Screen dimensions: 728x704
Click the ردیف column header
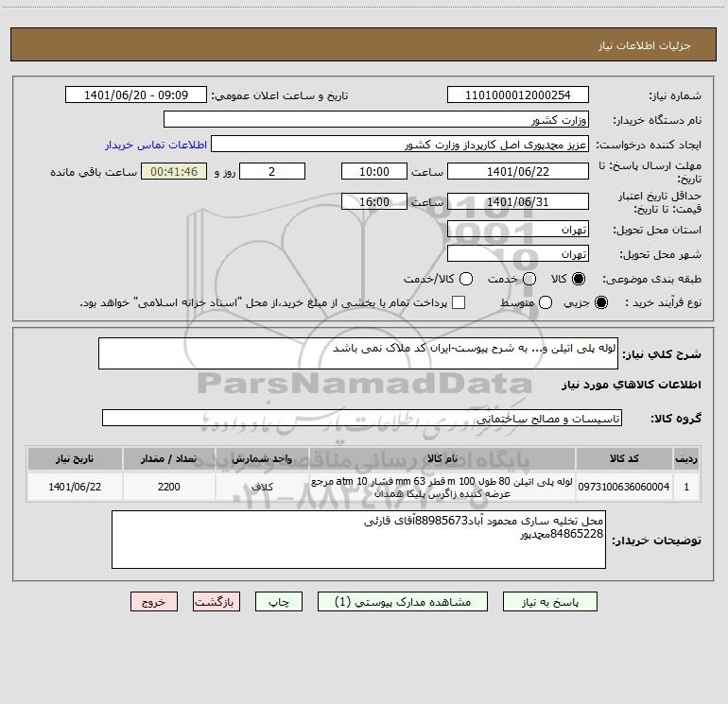[x=686, y=458]
